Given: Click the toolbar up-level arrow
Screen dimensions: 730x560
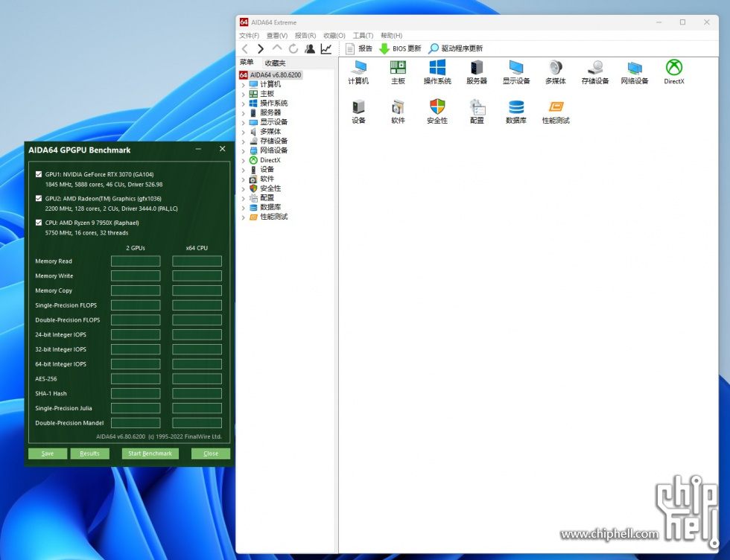Looking at the screenshot, I should [x=277, y=48].
